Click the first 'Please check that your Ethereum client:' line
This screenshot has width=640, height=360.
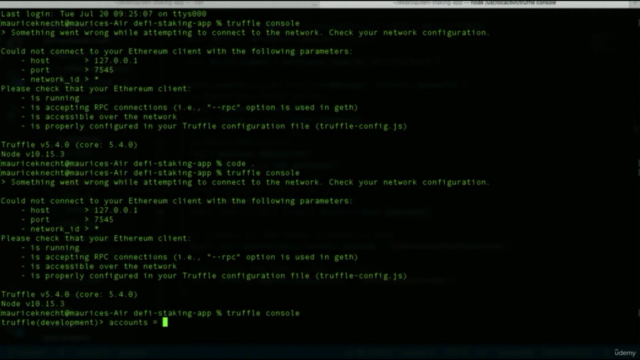96,89
